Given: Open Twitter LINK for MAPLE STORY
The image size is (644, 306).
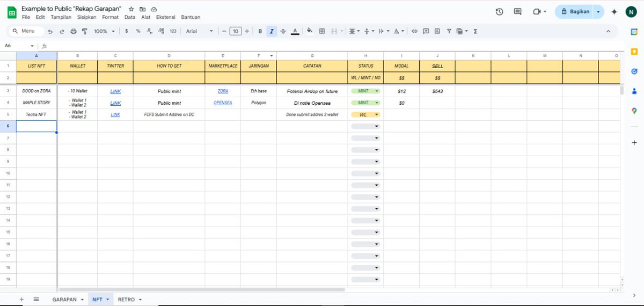Looking at the screenshot, I should pyautogui.click(x=115, y=103).
